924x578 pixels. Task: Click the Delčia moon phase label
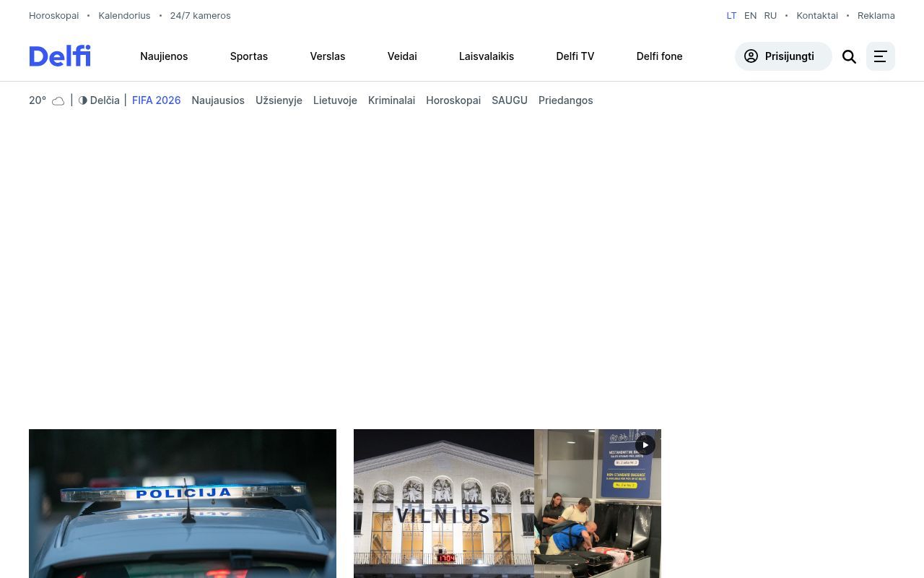[105, 100]
